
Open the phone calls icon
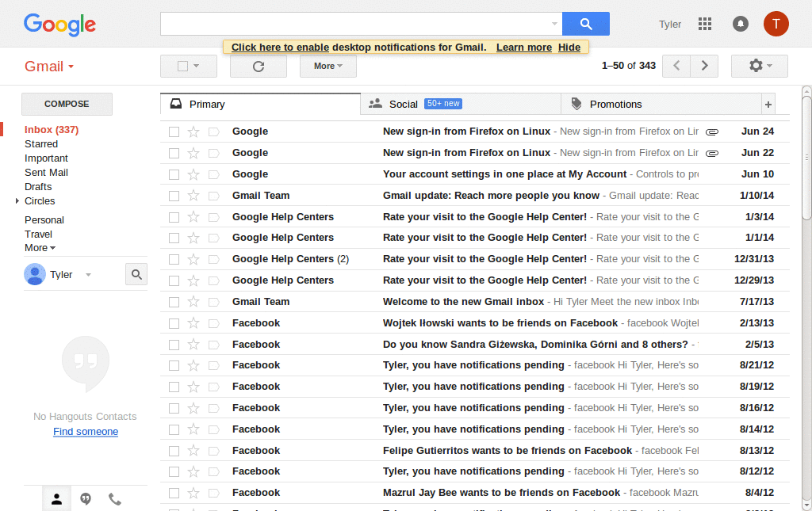114,498
